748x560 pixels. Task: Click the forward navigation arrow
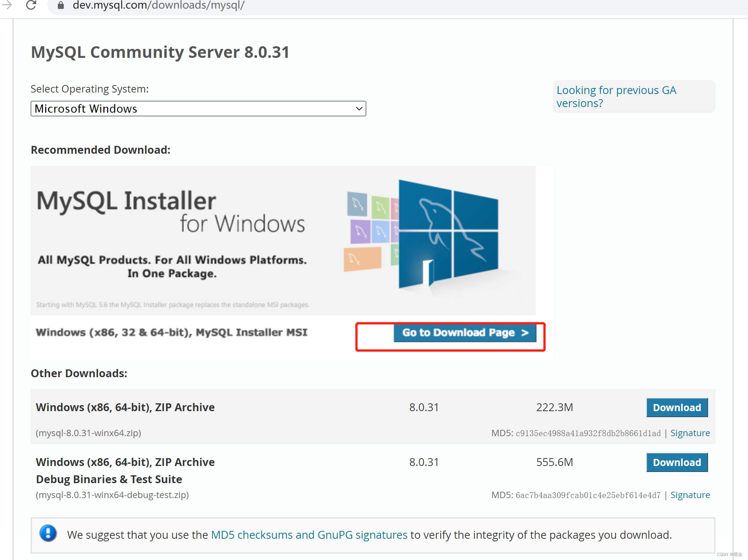point(7,5)
